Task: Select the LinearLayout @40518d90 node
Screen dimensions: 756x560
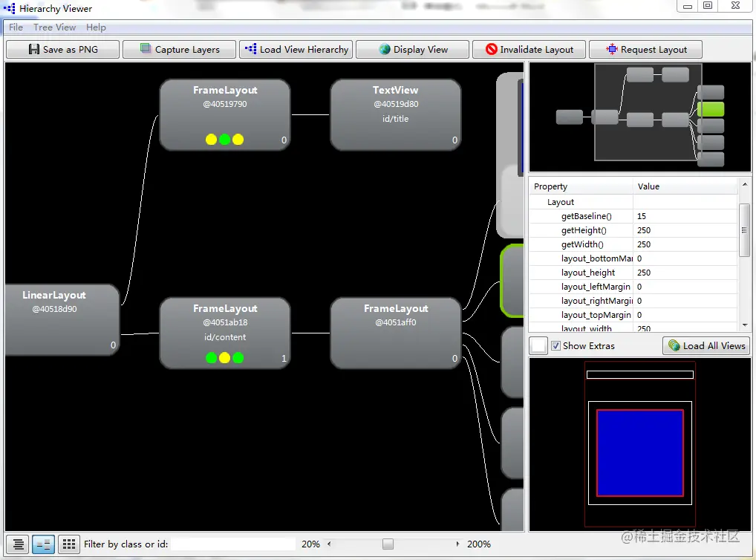Action: (62, 320)
